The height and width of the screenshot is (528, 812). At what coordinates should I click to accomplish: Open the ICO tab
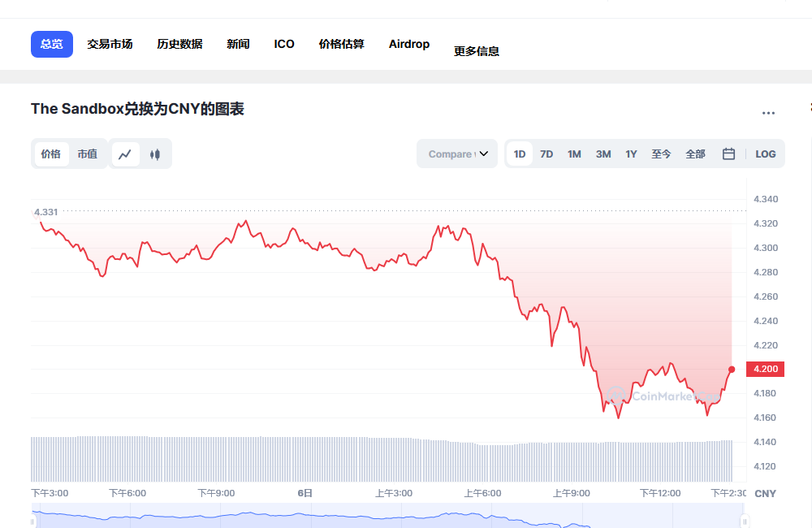(284, 44)
